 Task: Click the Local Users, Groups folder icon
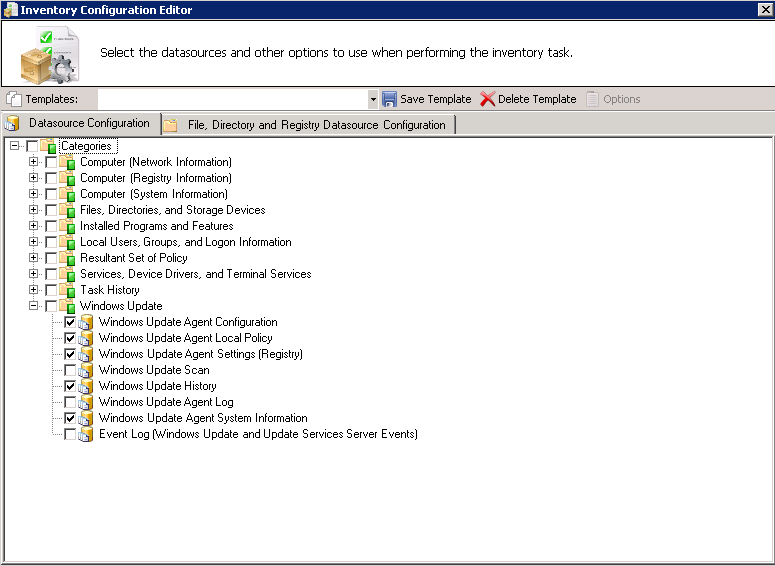(67, 242)
